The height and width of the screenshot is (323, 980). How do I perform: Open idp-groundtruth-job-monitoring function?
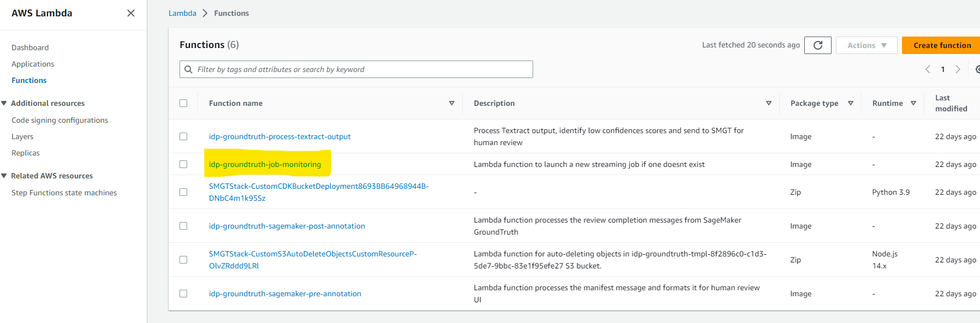[x=265, y=164]
